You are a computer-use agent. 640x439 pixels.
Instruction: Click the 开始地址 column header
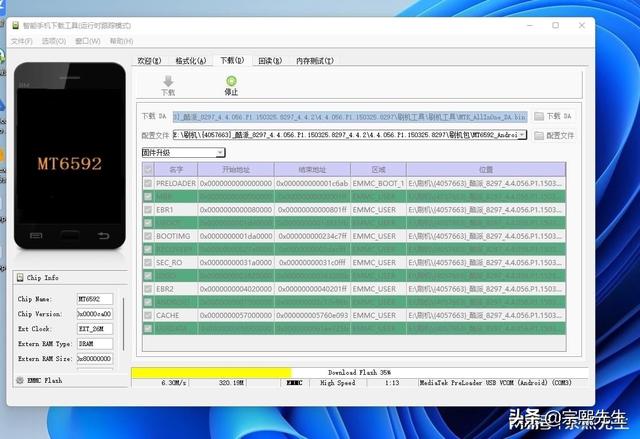236,169
